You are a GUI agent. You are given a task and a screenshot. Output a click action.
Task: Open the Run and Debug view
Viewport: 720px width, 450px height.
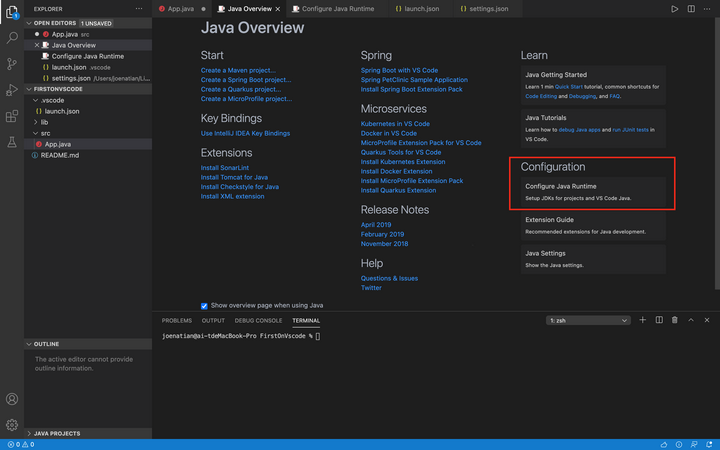tap(12, 90)
